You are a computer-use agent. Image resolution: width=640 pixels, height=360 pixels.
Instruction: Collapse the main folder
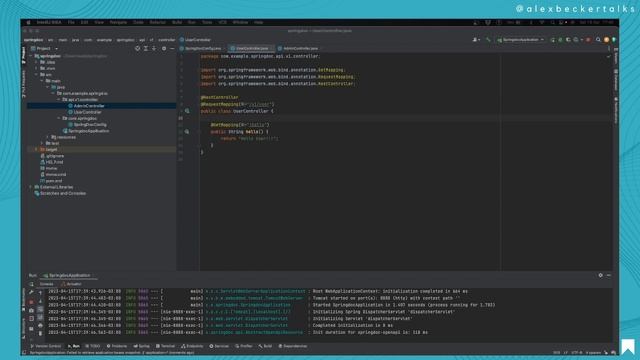[42, 81]
